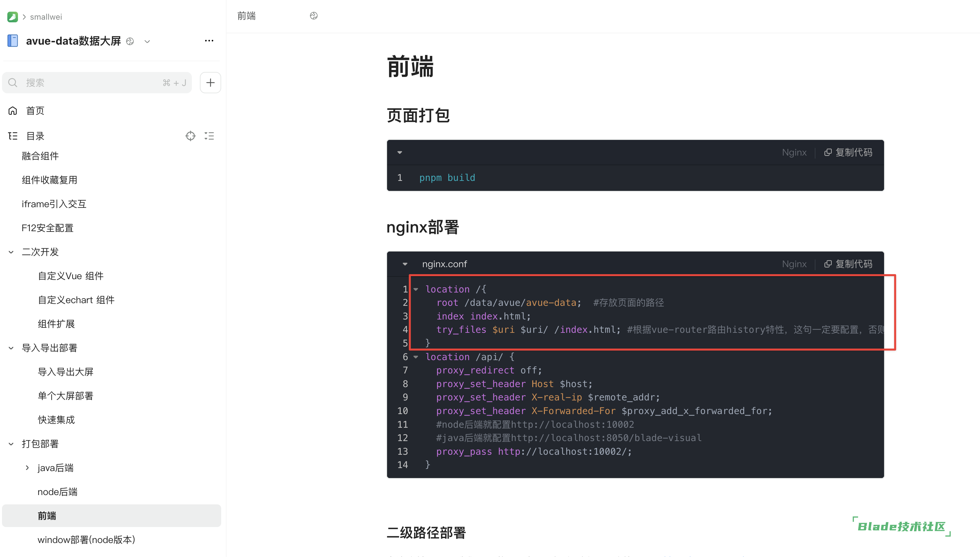Fold the code at line 6 location /api/
The width and height of the screenshot is (980, 557).
tap(416, 357)
